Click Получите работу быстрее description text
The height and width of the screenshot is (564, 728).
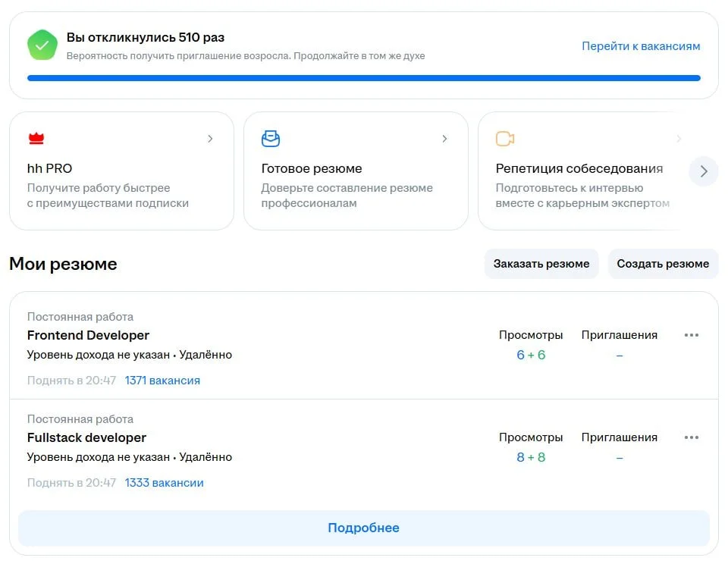pyautogui.click(x=108, y=196)
